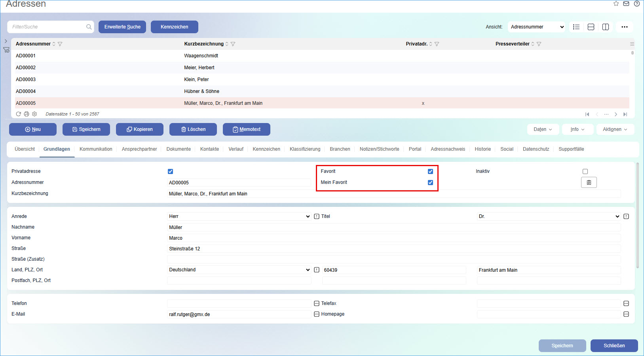
Task: Open the Datenschutz tab
Action: tap(536, 149)
